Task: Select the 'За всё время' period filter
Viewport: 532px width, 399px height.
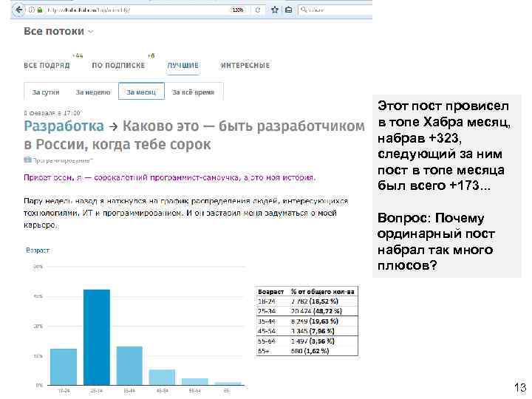Action: [193, 92]
